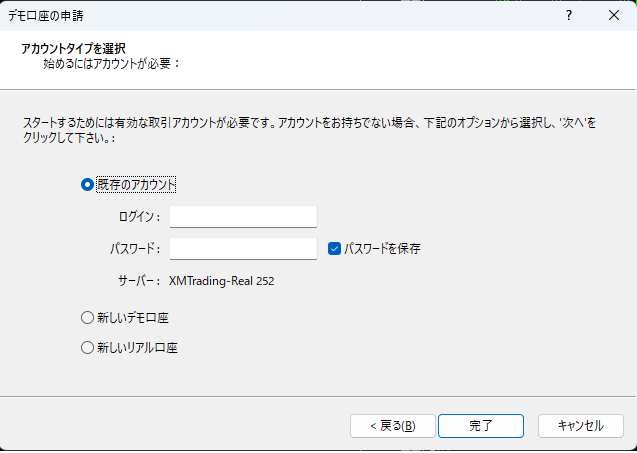637x453 pixels.
Task: Uncheck the パスワードを保存 checkbox
Action: tap(336, 248)
